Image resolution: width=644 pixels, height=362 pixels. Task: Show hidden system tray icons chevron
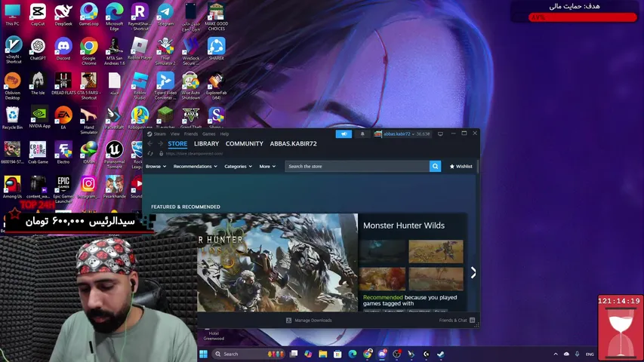[x=556, y=354]
